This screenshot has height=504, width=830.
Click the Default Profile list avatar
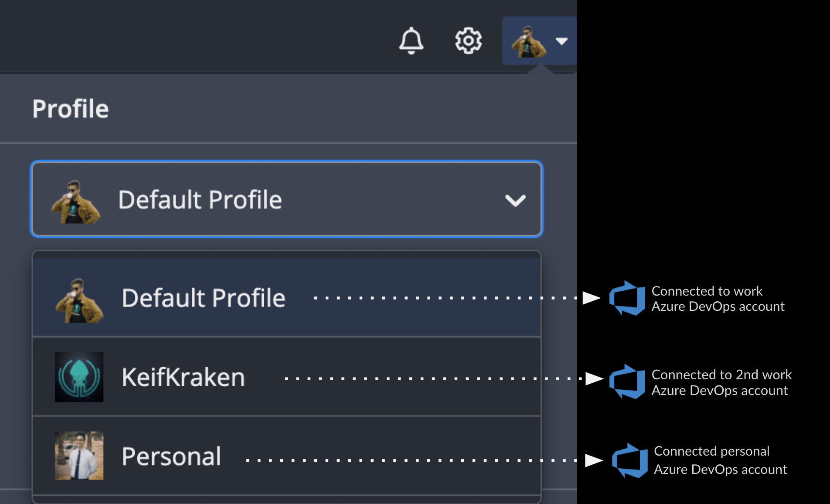[x=79, y=300]
